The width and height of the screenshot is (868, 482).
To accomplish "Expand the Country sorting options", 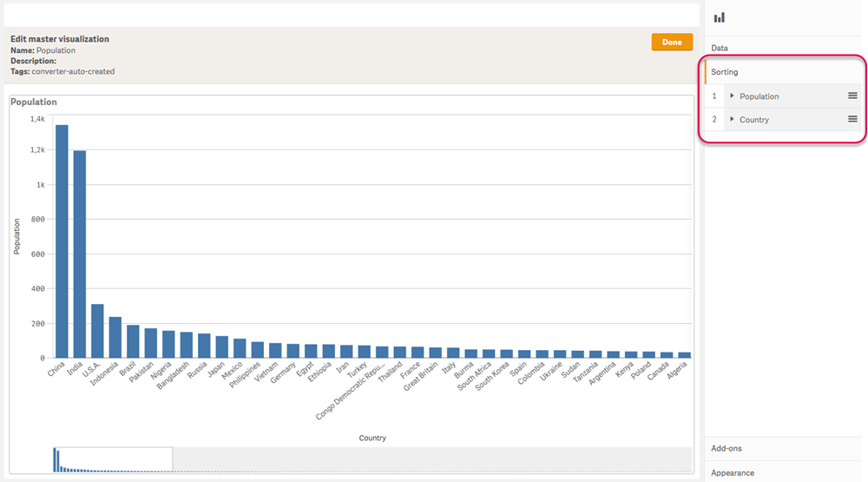I will (x=732, y=119).
